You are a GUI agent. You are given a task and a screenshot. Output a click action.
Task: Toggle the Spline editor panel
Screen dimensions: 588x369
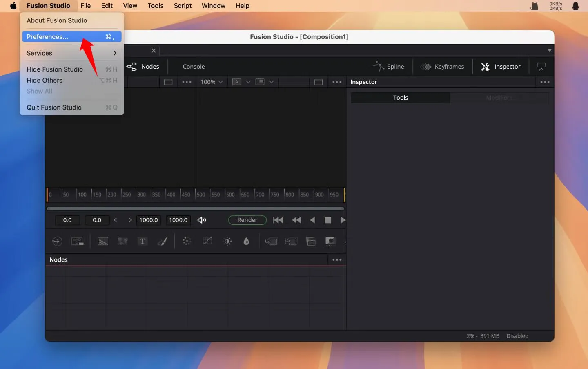389,67
